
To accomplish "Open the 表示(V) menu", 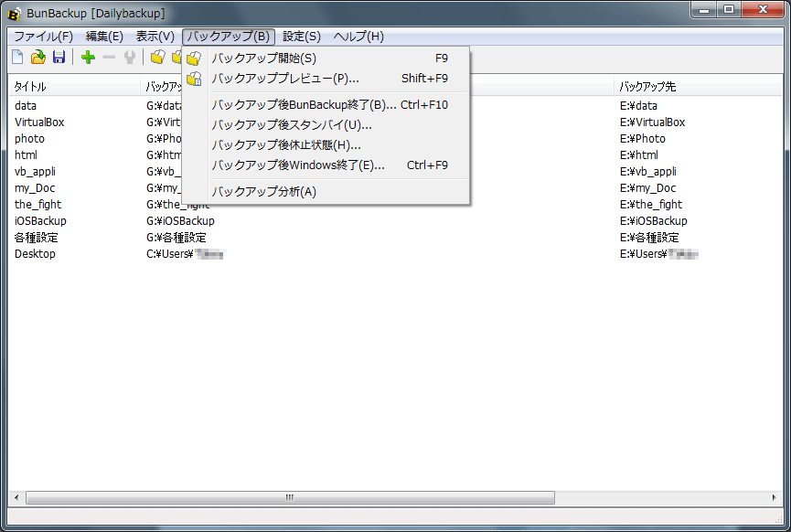I will 155,37.
